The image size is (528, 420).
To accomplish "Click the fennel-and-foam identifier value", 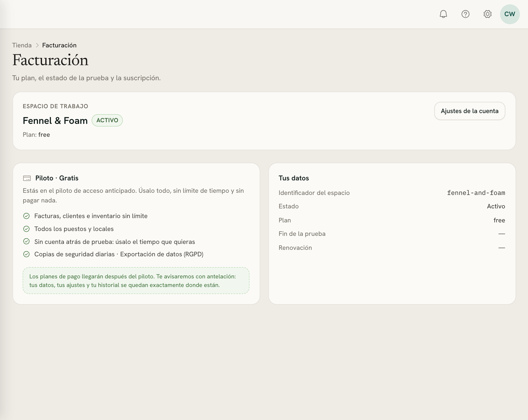I will 476,193.
